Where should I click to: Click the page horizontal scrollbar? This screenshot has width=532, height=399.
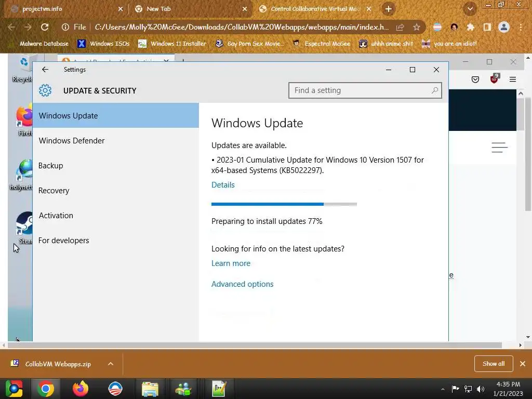tap(255, 345)
